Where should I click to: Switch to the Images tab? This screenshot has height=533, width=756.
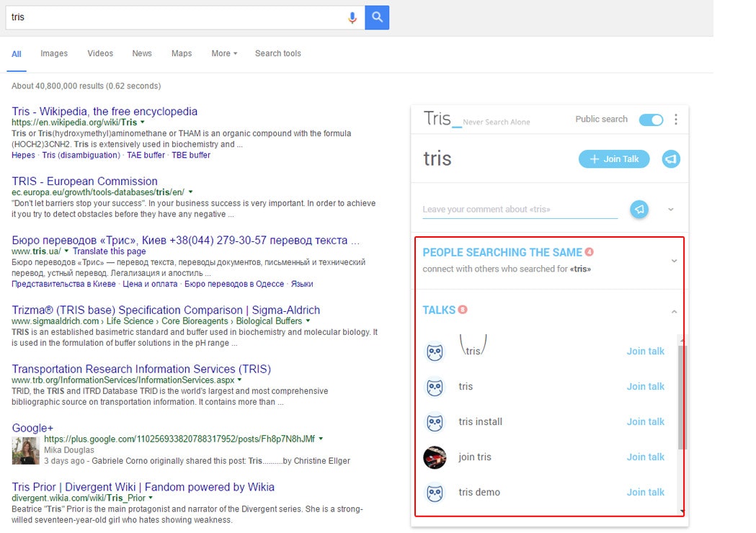[54, 53]
